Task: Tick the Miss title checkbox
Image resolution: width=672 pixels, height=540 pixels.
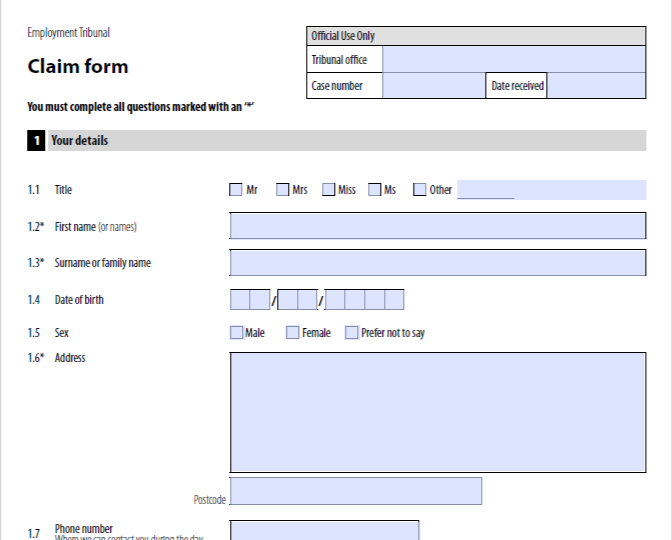Action: [328, 189]
